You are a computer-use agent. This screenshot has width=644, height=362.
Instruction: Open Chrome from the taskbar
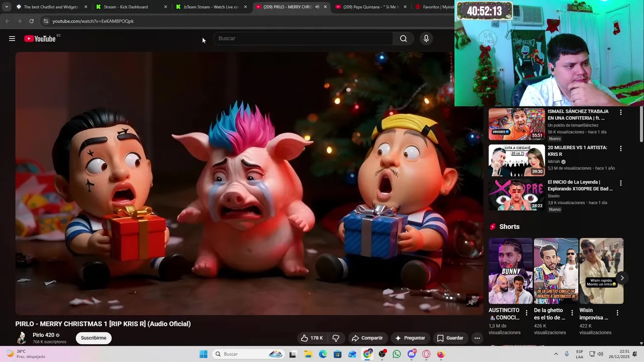(x=368, y=354)
